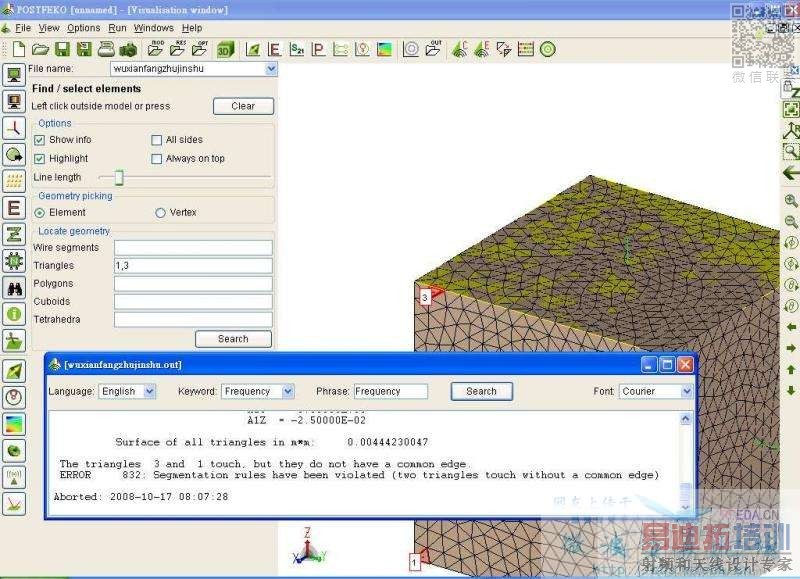Click the pan down green arrow
This screenshot has height=579, width=800.
click(x=791, y=391)
